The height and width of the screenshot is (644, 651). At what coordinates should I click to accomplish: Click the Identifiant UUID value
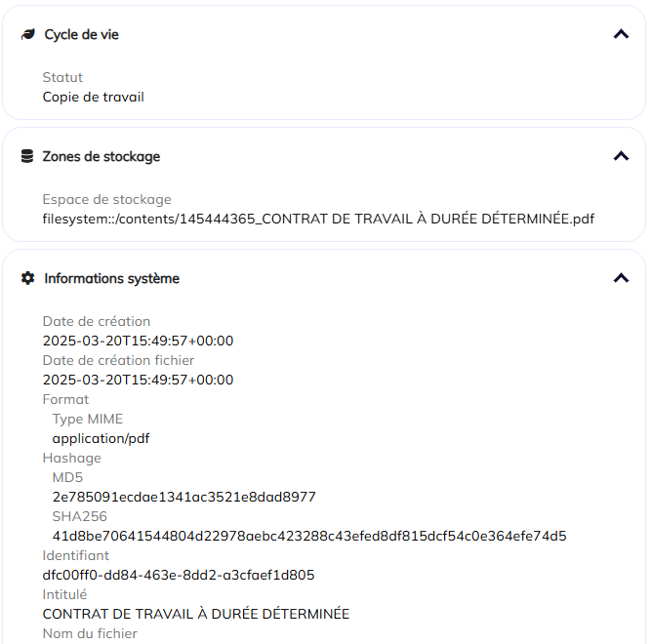(179, 575)
